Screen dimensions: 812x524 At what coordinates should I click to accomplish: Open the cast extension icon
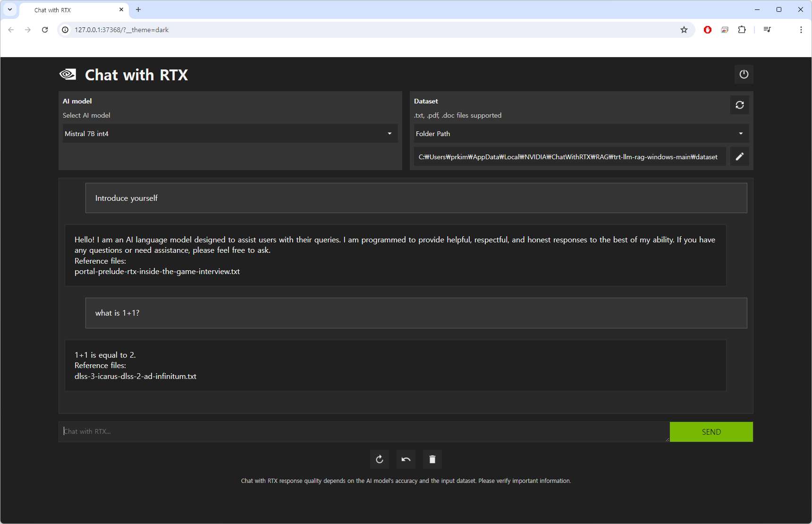click(x=725, y=30)
